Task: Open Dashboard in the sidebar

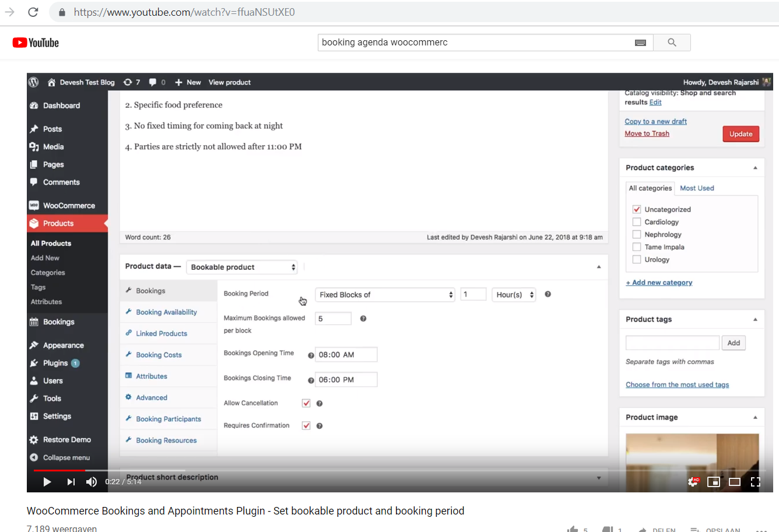Action: click(61, 105)
